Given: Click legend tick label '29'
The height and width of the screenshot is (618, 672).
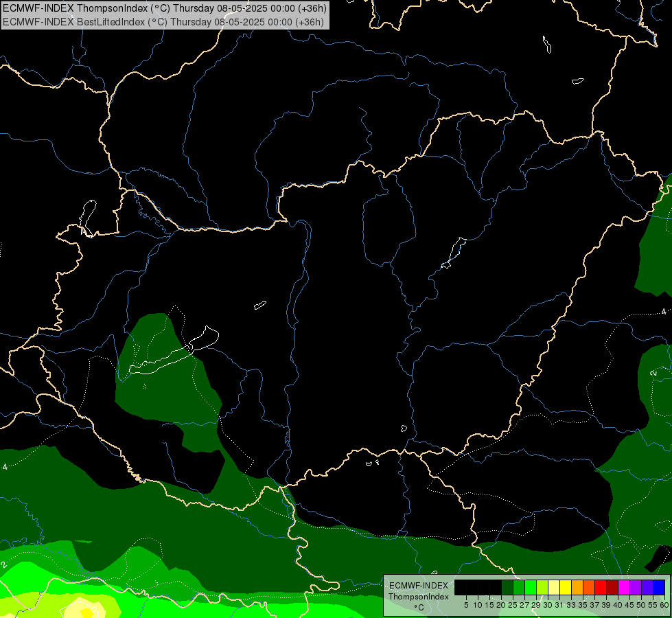Looking at the screenshot, I should pos(535,605).
